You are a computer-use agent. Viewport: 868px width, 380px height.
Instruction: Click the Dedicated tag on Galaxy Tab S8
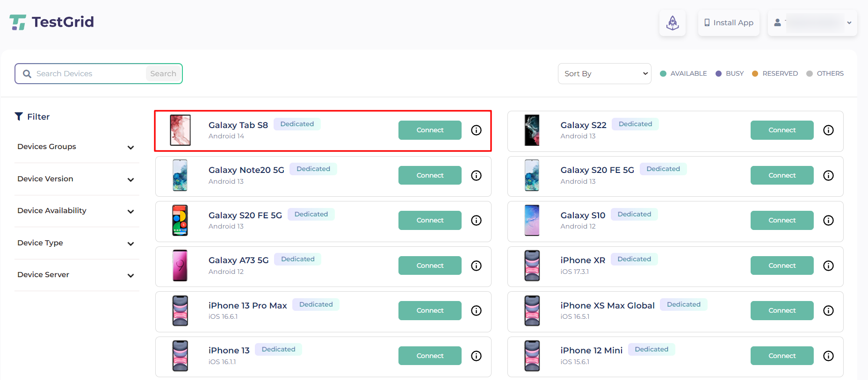tap(297, 124)
